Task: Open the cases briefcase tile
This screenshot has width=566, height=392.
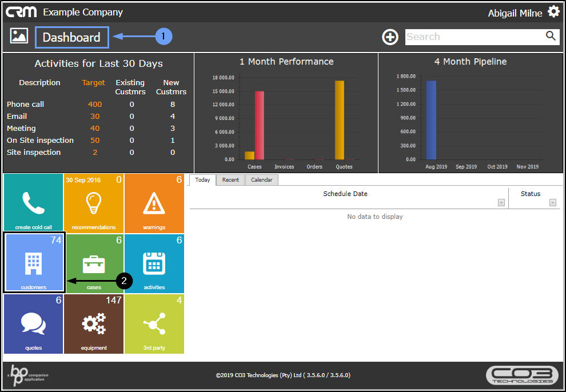Action: 94,263
